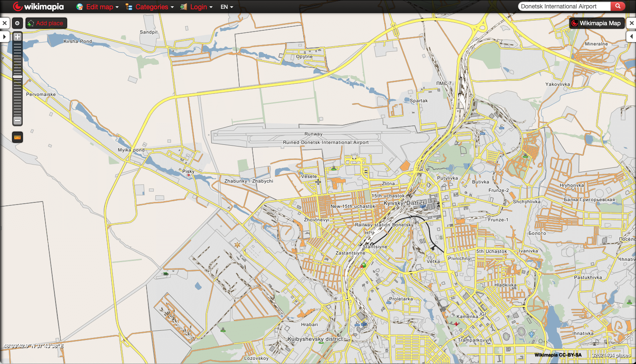Open the Edit map dropdown menu
Viewport: 636px width, 364px height.
pos(102,7)
